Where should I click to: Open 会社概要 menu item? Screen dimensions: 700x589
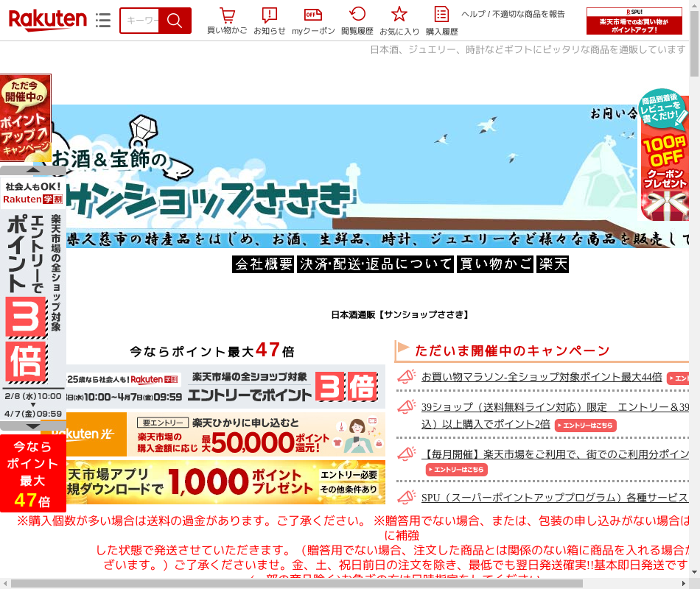pyautogui.click(x=263, y=264)
